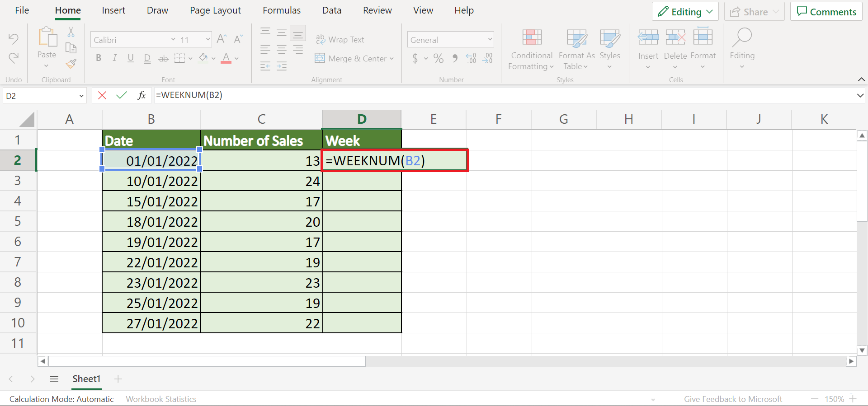This screenshot has height=406, width=868.
Task: Click the Format Painter brush icon
Action: point(71,64)
